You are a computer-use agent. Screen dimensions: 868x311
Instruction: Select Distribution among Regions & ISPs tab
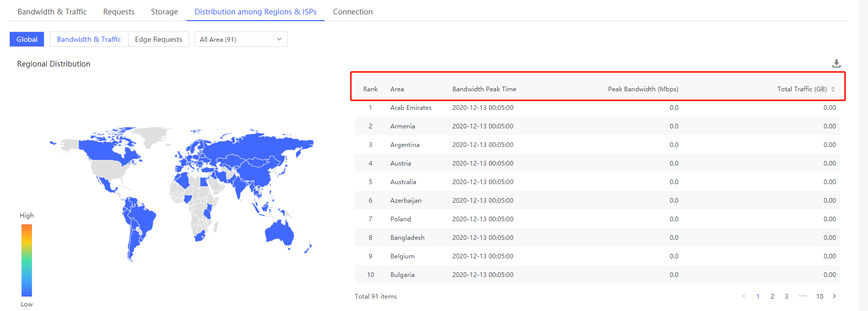(256, 11)
